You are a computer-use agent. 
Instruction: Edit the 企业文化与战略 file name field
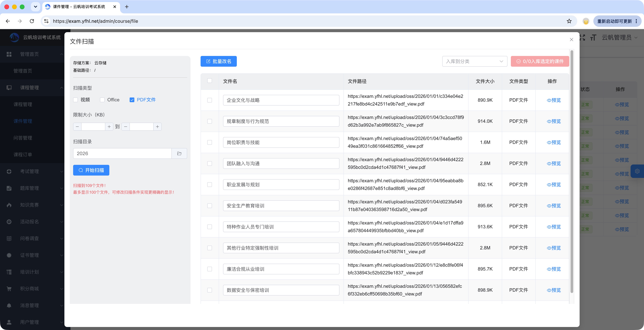click(x=281, y=100)
